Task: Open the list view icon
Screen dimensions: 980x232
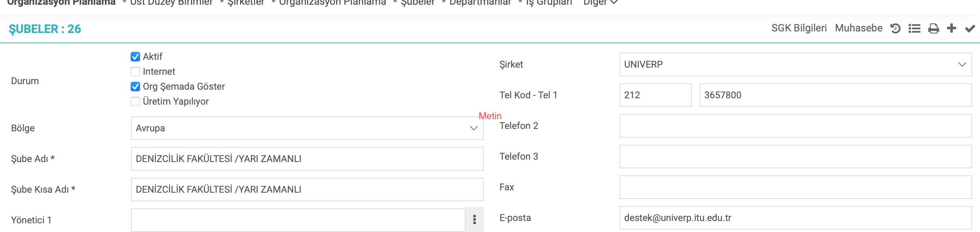Action: tap(914, 28)
